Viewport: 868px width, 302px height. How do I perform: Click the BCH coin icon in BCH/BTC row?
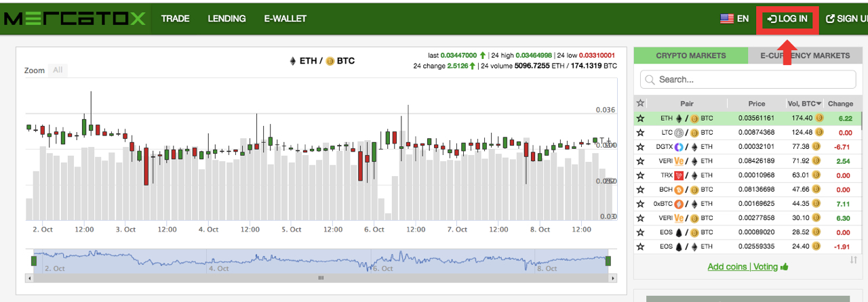point(679,189)
